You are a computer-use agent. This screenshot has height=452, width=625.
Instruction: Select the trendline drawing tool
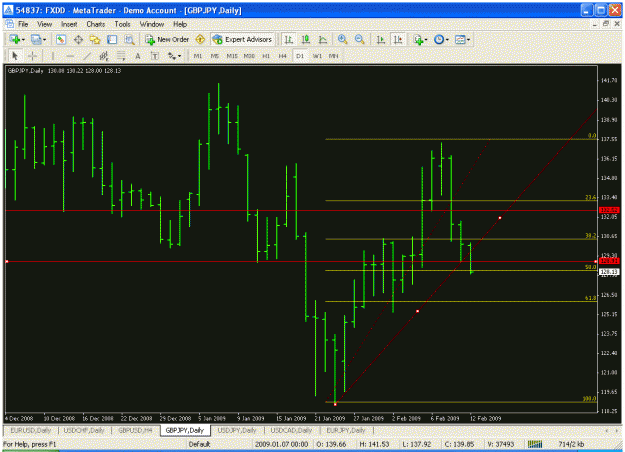click(x=87, y=56)
